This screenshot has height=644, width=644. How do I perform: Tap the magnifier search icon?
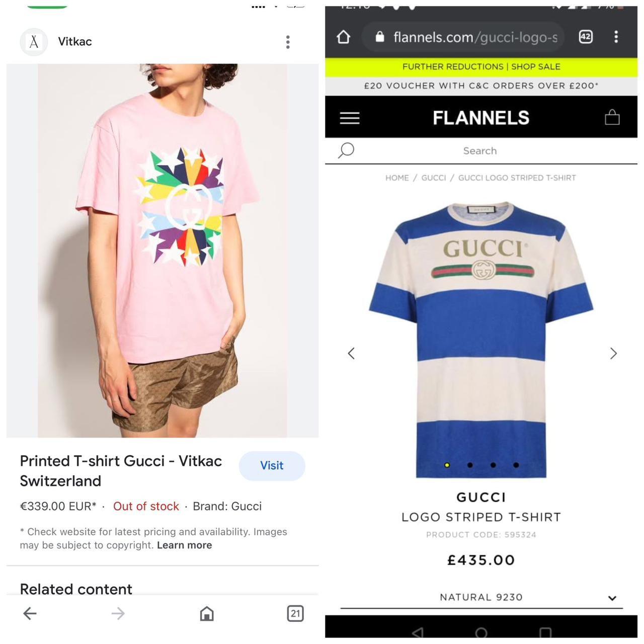coord(346,150)
